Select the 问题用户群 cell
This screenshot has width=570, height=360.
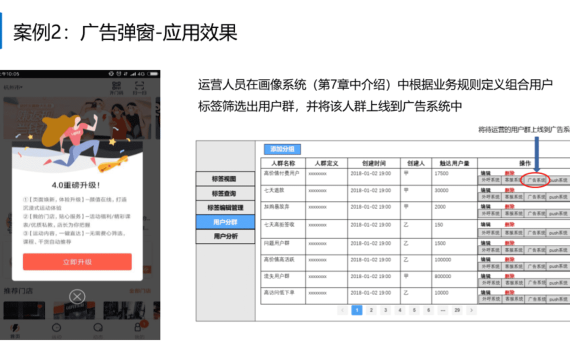click(283, 247)
